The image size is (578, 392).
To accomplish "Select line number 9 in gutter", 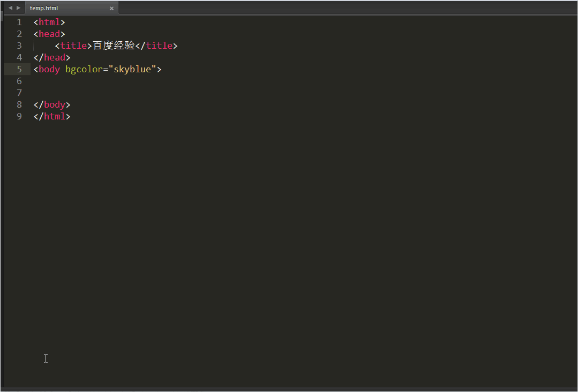I will tap(19, 116).
